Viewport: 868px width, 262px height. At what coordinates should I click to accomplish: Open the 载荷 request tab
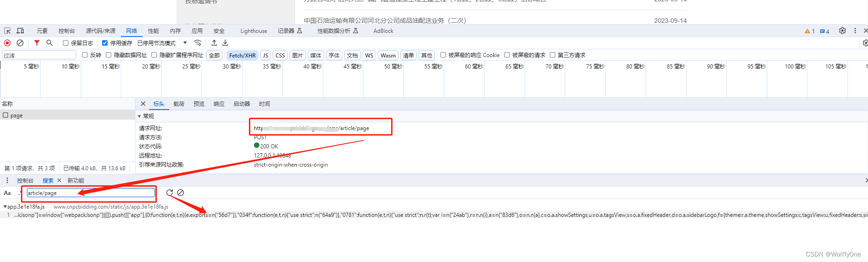(179, 104)
